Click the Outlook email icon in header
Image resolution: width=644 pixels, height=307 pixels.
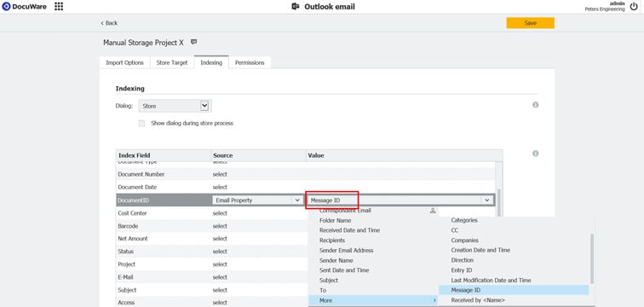coord(295,7)
